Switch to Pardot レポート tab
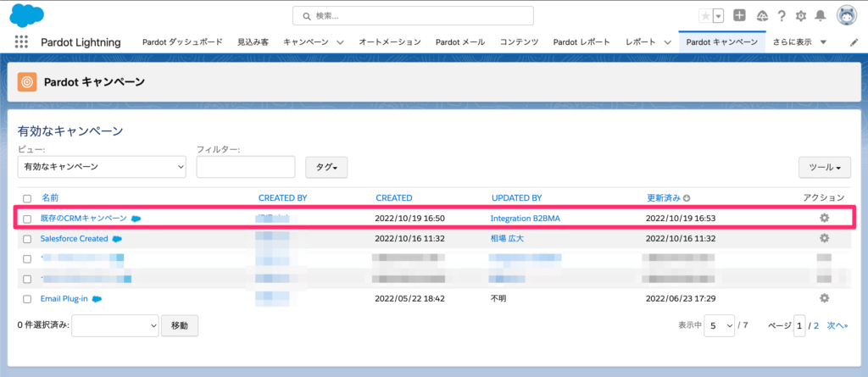868x377 pixels. 581,42
